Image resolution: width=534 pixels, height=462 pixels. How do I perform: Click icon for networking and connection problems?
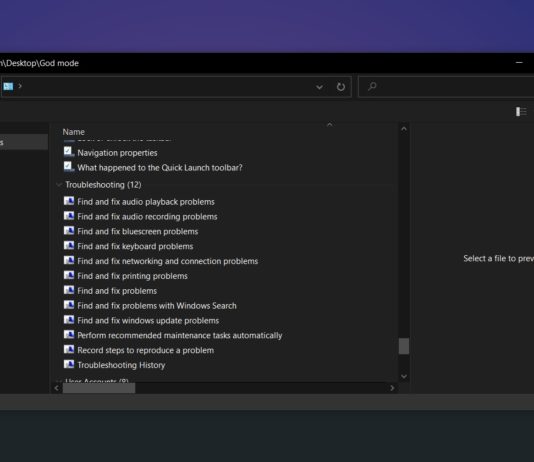(69, 260)
